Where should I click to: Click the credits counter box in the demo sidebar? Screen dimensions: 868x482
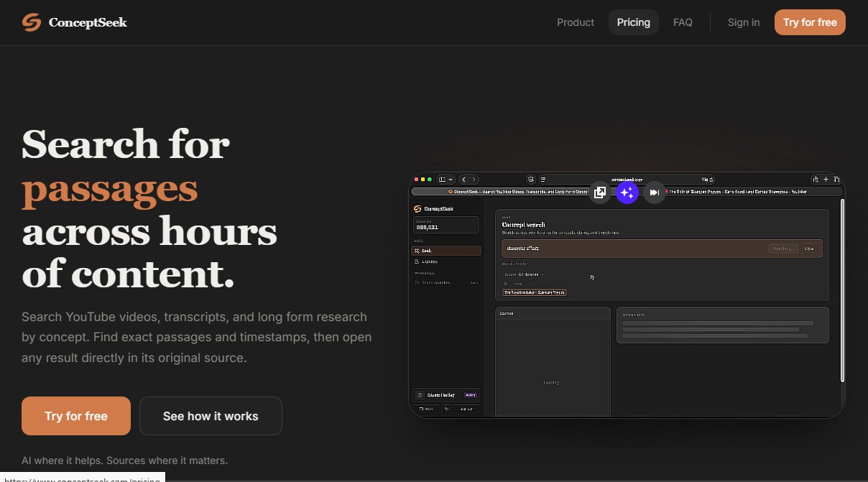(445, 225)
